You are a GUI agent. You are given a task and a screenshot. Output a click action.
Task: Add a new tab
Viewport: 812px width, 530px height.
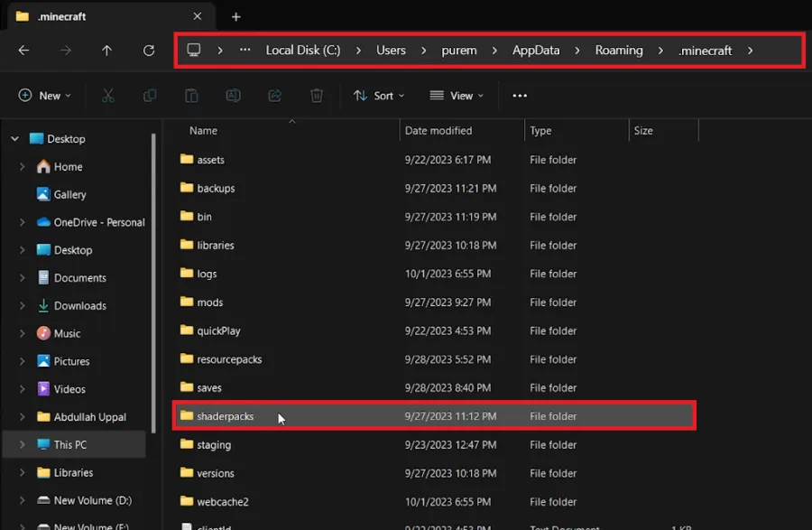coord(236,16)
